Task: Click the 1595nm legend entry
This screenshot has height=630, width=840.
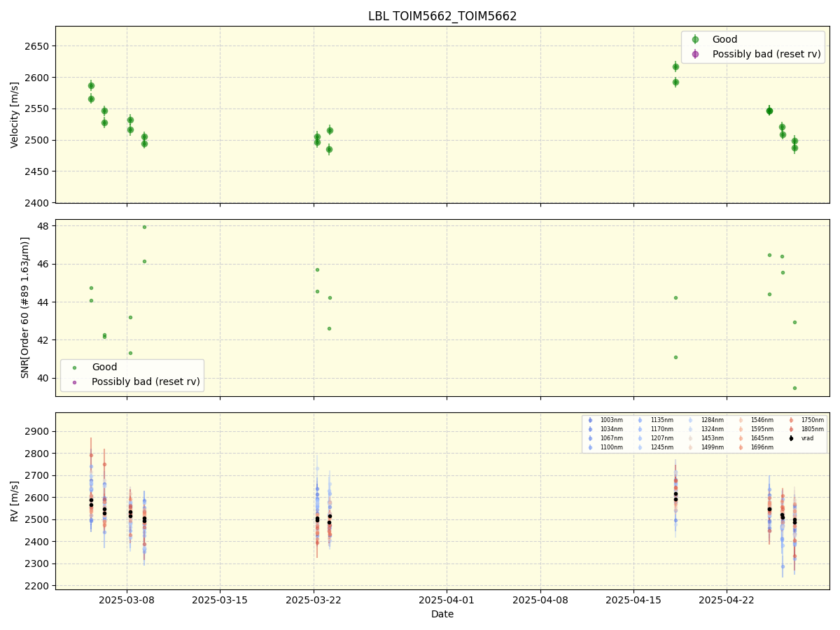Action: (756, 429)
